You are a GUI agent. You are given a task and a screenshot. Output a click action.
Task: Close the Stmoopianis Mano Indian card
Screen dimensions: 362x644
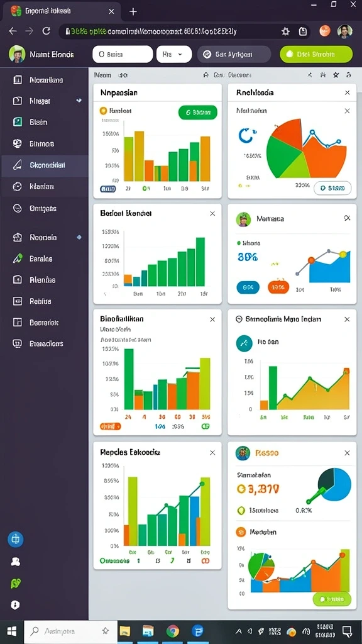pyautogui.click(x=347, y=319)
